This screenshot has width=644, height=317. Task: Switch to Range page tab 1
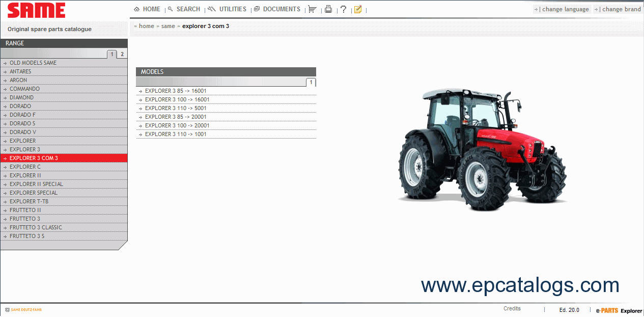113,54
